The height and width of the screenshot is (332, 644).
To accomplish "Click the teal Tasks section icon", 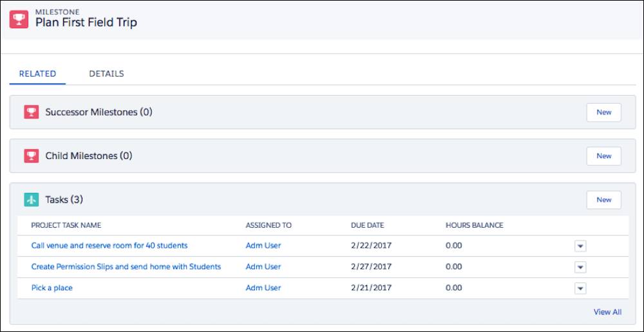I will (x=31, y=200).
